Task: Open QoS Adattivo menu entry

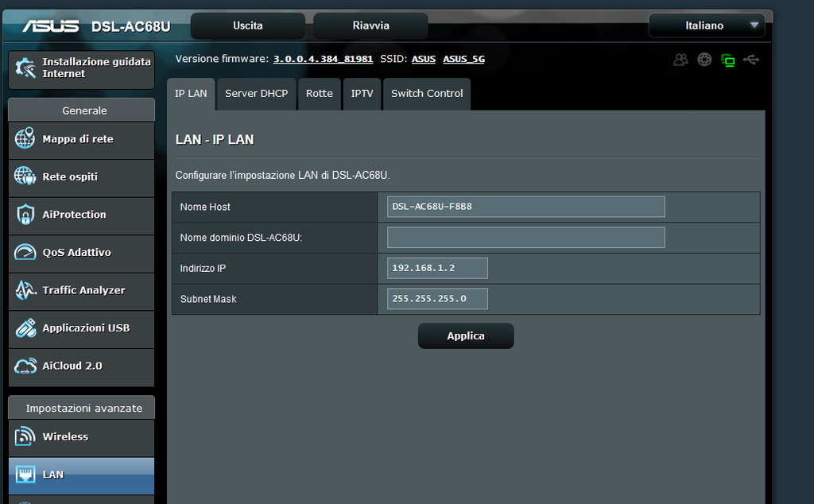Action: coord(82,254)
